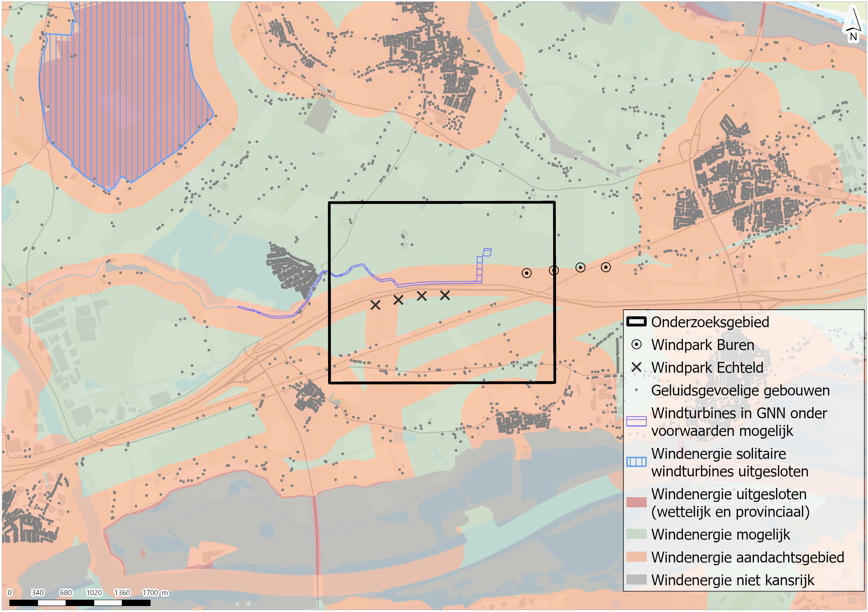Click the north arrow compass icon
The height and width of the screenshot is (612, 868).
[853, 23]
